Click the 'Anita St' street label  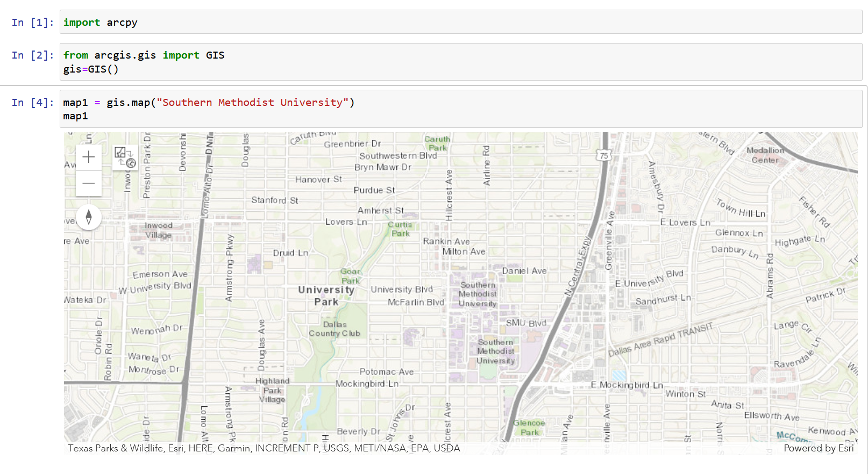[728, 405]
